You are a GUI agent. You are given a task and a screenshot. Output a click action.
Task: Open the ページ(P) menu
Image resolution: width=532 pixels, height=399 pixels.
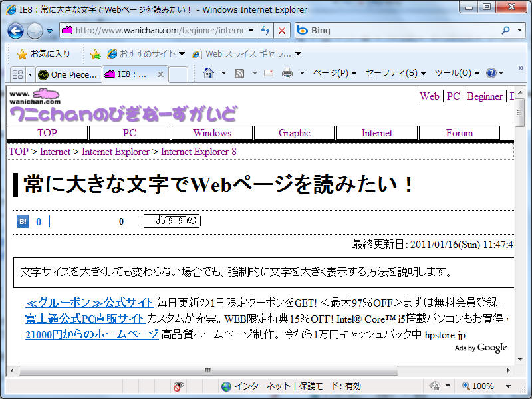(334, 73)
